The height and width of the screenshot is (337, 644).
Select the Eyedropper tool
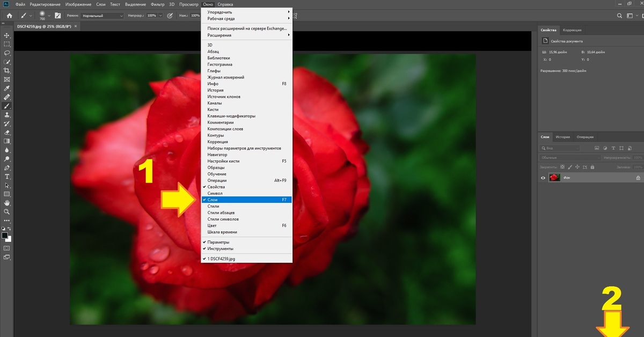pos(7,89)
